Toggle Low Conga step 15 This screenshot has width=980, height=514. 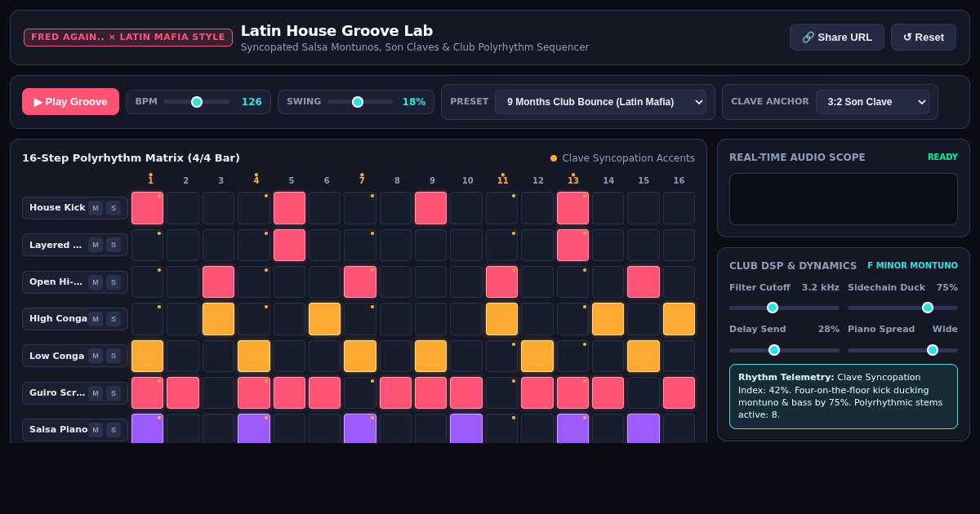click(644, 356)
